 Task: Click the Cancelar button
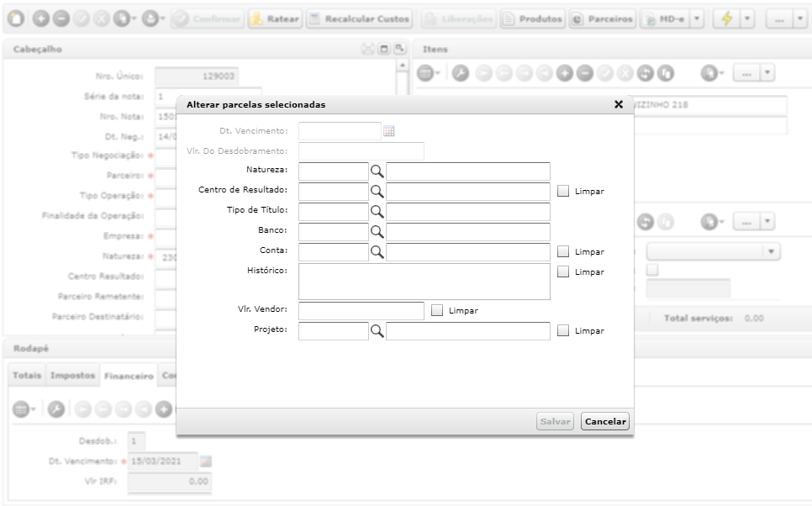(605, 421)
